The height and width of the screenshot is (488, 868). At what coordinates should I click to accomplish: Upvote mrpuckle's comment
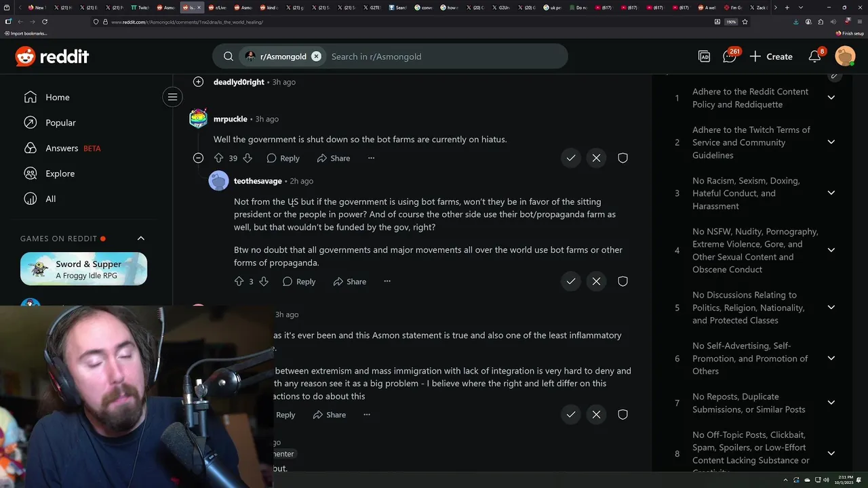pos(218,158)
